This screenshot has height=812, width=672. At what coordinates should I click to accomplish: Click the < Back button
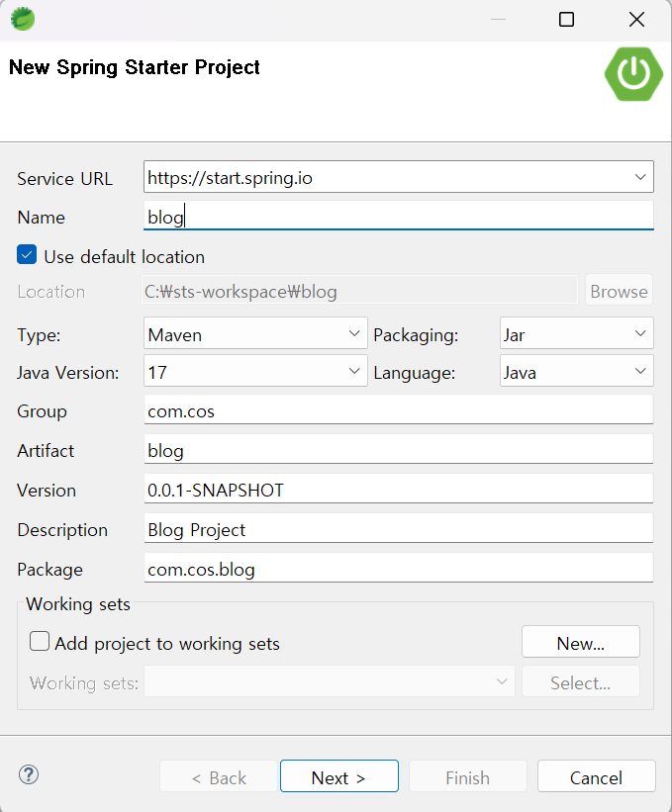click(x=218, y=776)
